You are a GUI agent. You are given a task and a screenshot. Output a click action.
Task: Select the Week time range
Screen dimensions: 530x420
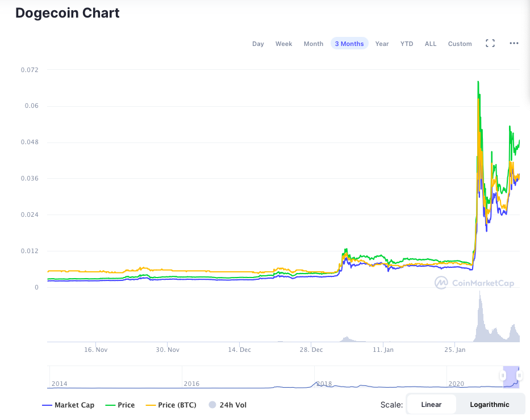pos(283,43)
